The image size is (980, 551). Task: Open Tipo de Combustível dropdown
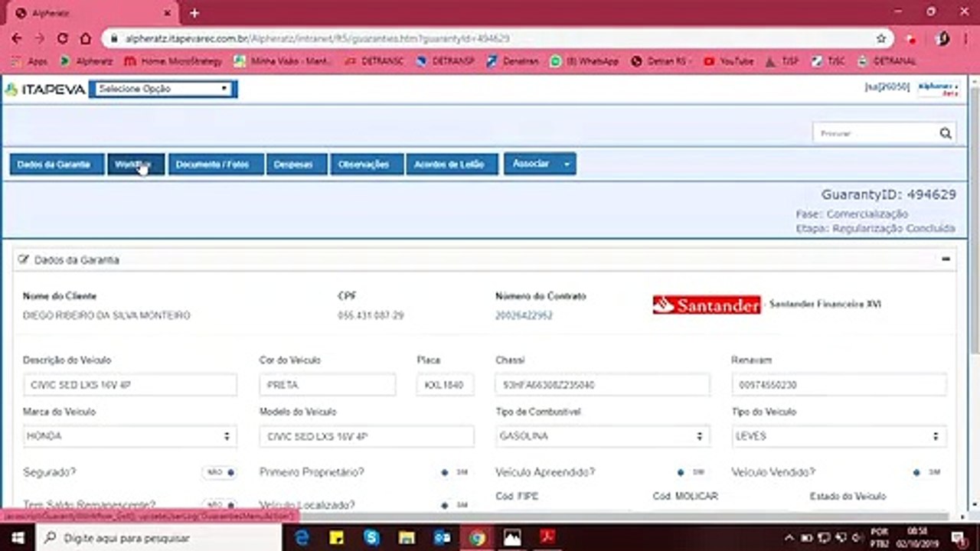tap(603, 436)
